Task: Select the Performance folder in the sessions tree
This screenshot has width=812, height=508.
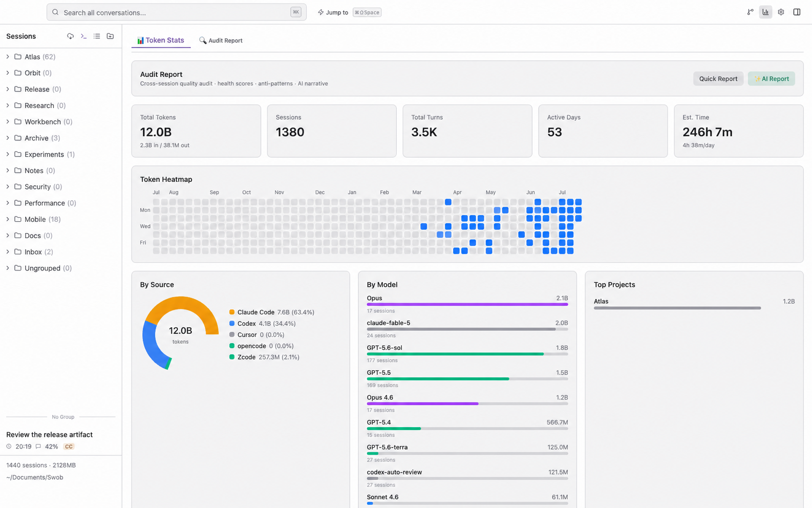Action: click(61, 203)
